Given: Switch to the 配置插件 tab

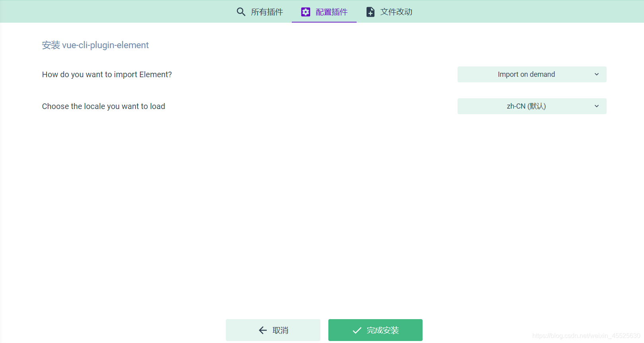Looking at the screenshot, I should (x=324, y=12).
